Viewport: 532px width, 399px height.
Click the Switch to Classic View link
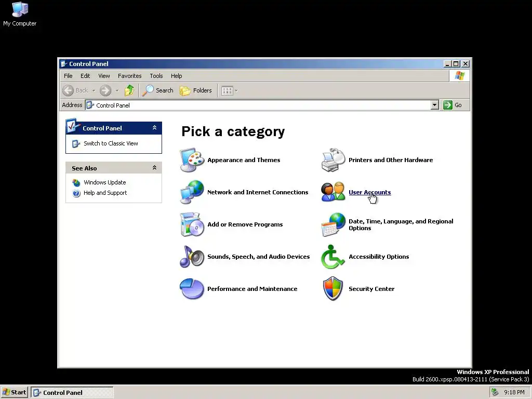[x=111, y=143]
